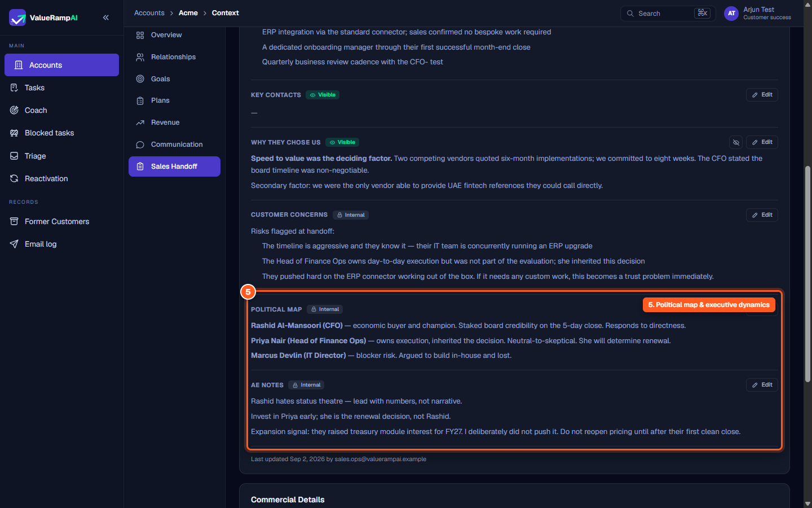
Task: Open the Coach sidebar icon
Action: (14, 110)
